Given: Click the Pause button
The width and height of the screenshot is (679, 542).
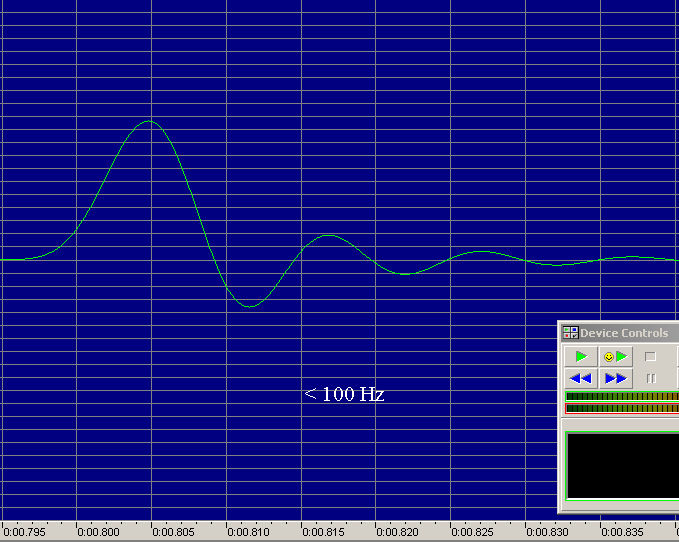Looking at the screenshot, I should point(650,379).
